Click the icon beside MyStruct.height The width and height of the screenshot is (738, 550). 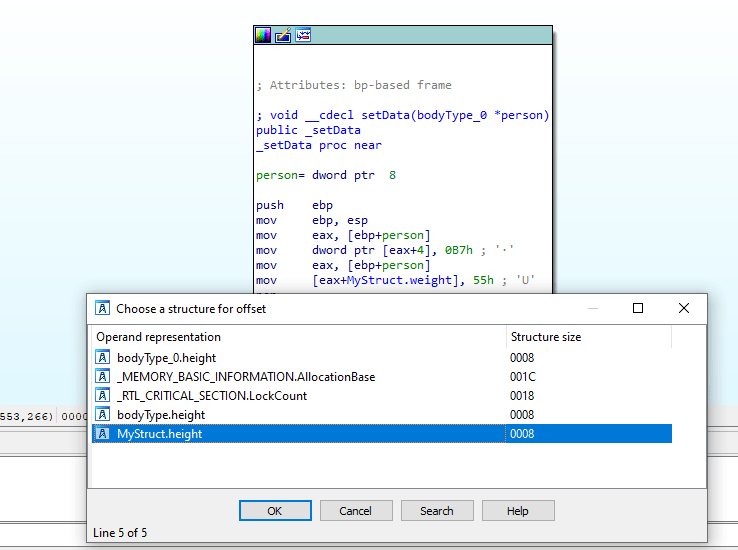(x=103, y=433)
